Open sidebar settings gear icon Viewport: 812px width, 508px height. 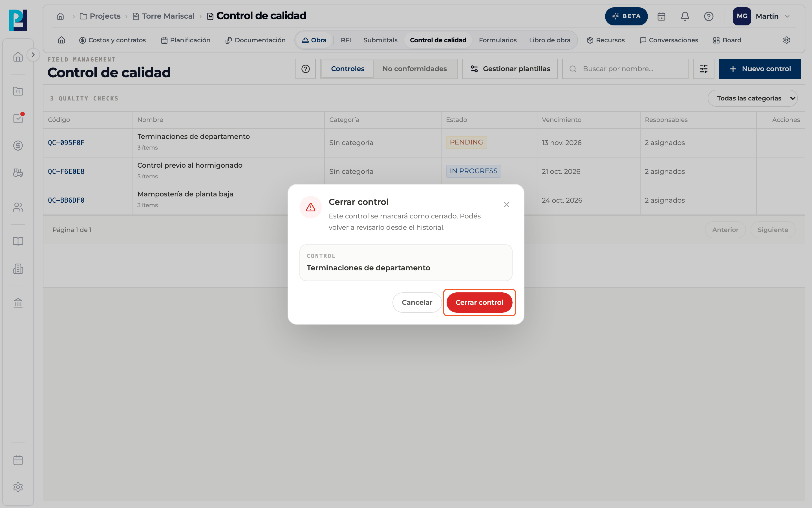[18, 487]
